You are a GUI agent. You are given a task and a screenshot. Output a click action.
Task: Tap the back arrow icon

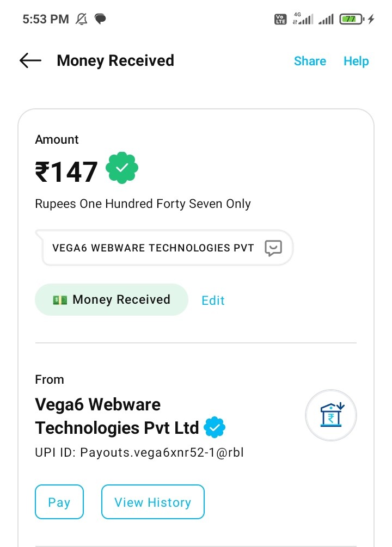pos(30,61)
